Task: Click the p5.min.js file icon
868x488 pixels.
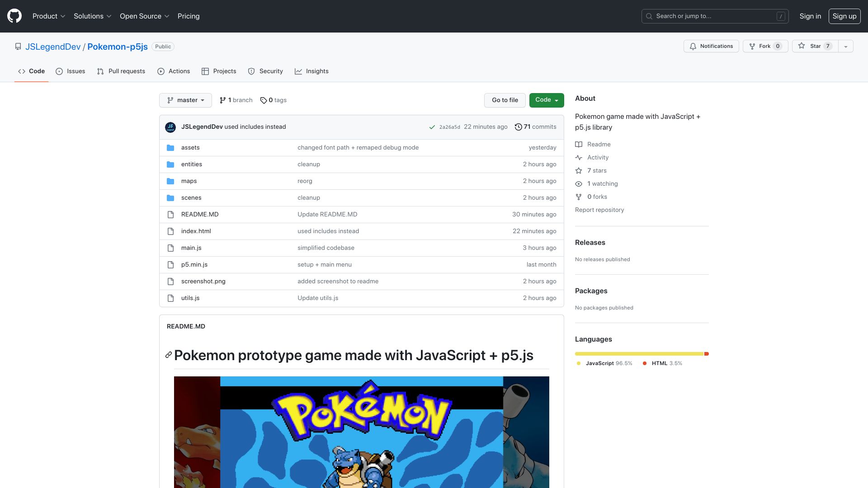Action: [170, 265]
